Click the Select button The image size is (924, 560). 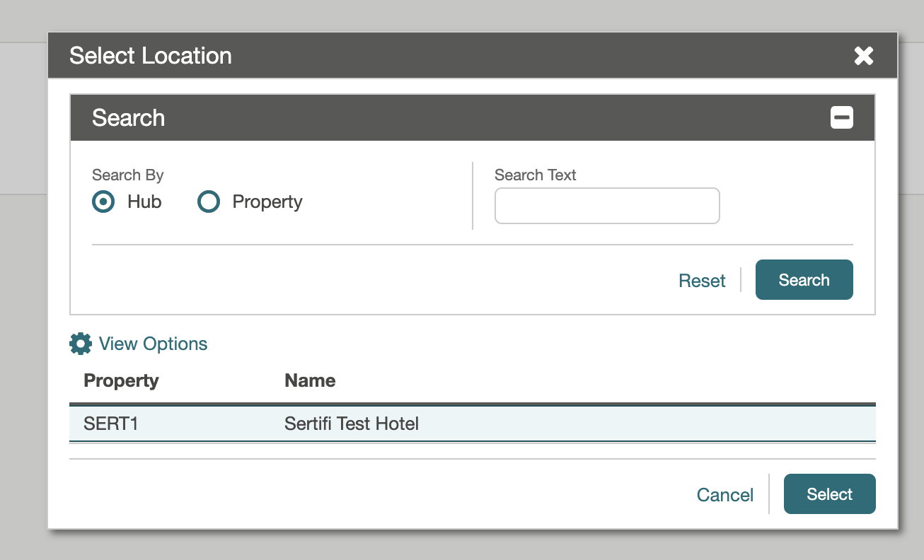(x=830, y=494)
